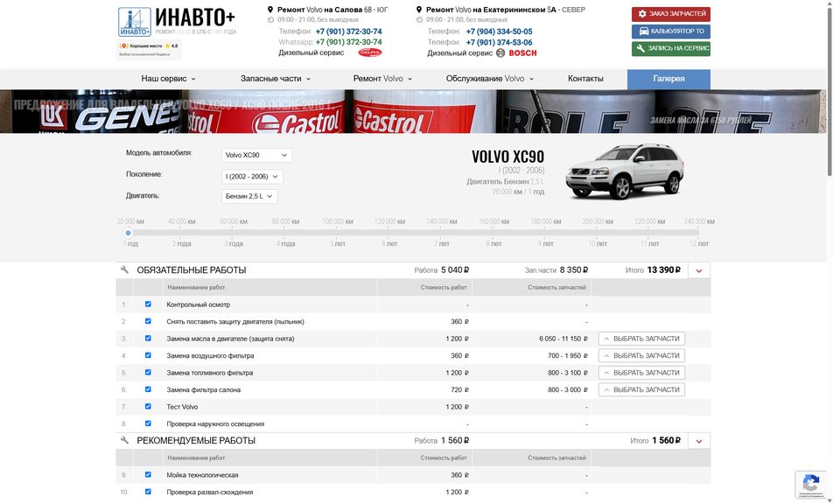Deselect 'Замена фильтра салона' checkbox
The width and height of the screenshot is (833, 504).
tap(148, 389)
